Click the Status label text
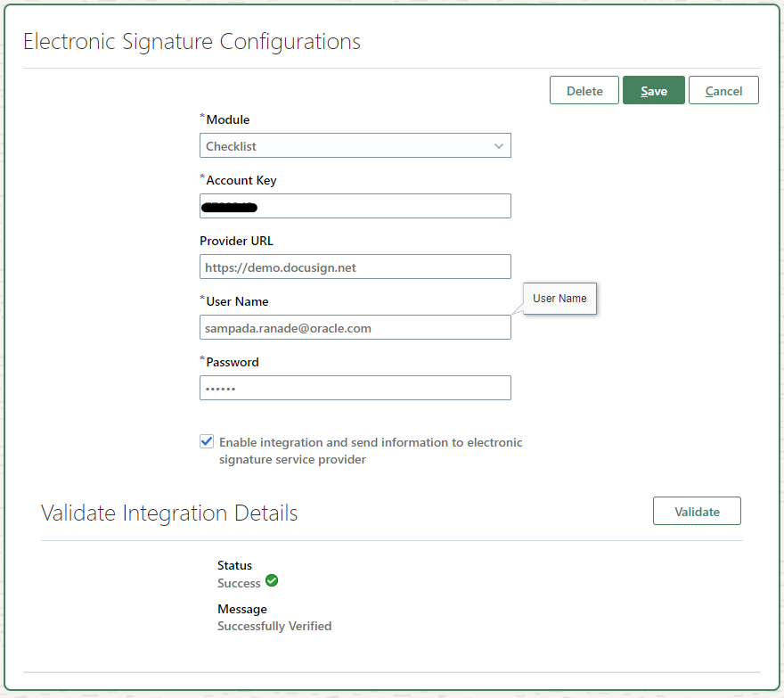Viewport: 784px width, 698px height. pos(234,565)
